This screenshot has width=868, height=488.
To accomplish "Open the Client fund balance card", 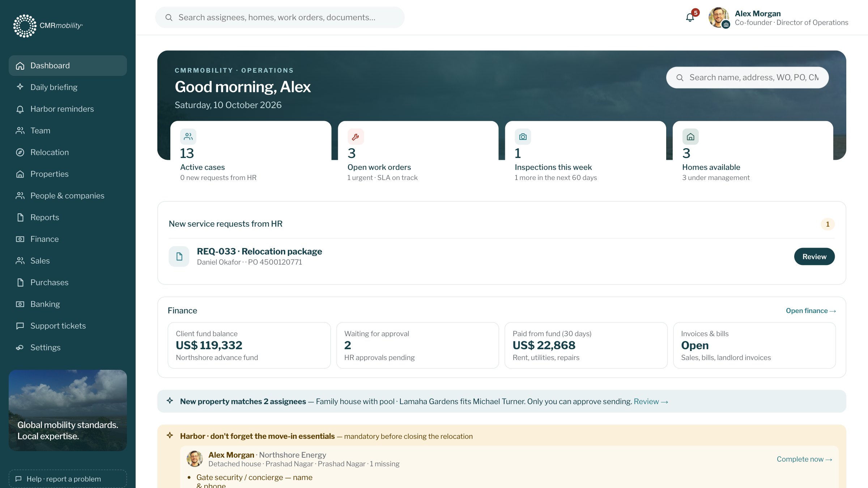I will coord(249,345).
